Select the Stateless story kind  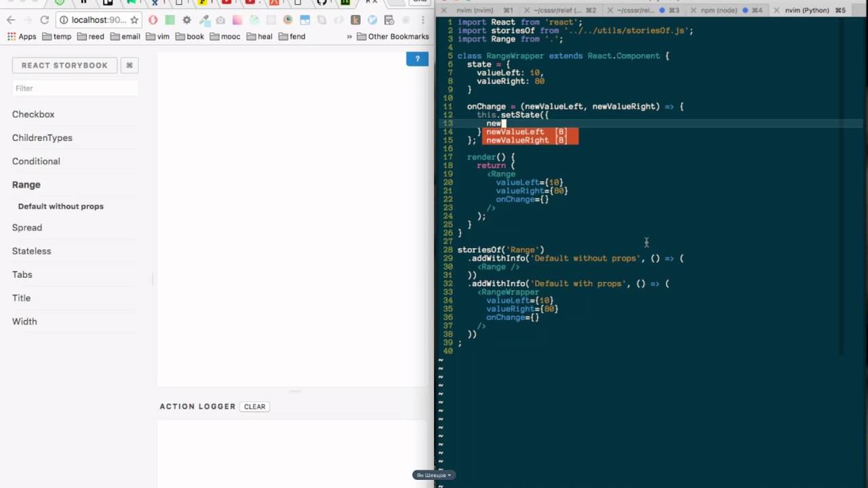[x=31, y=251]
